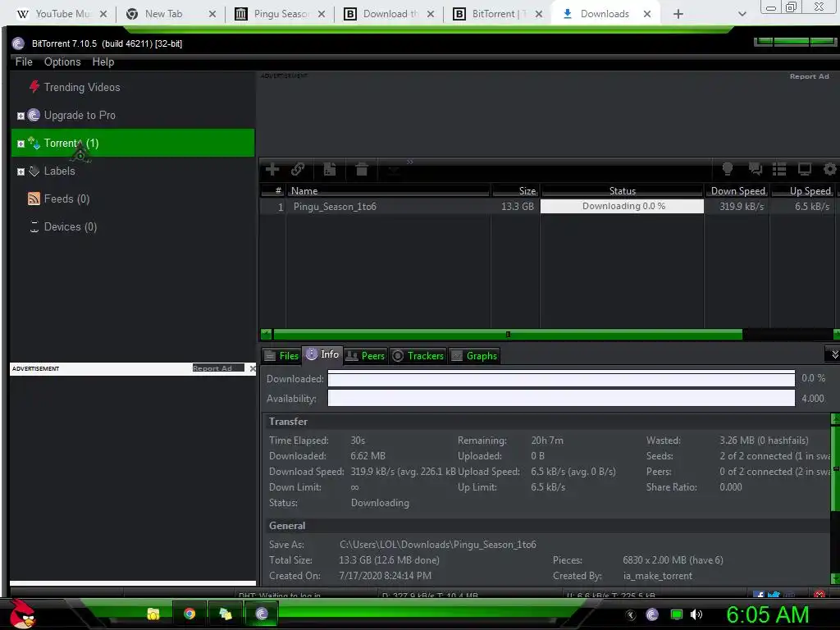Screen dimensions: 840x630
Task: Click Add Torrent from URL link icon
Action: click(298, 169)
